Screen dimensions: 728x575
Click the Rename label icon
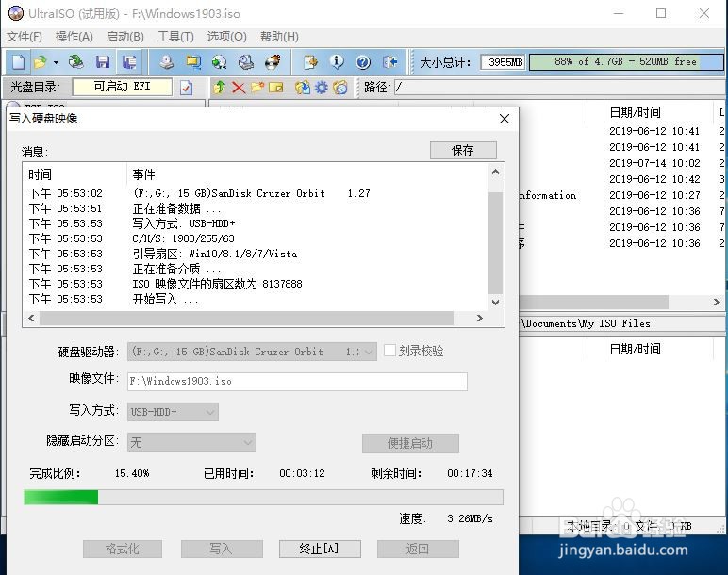click(x=275, y=88)
